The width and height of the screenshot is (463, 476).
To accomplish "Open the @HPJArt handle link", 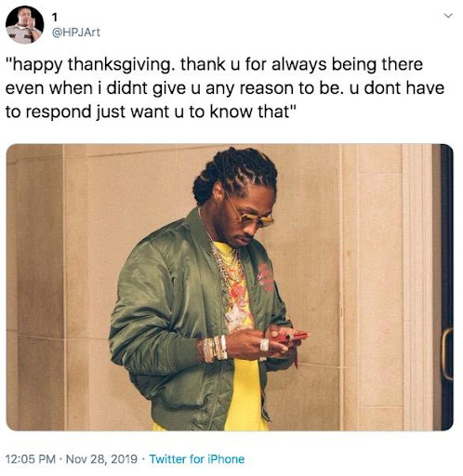I will [x=75, y=33].
